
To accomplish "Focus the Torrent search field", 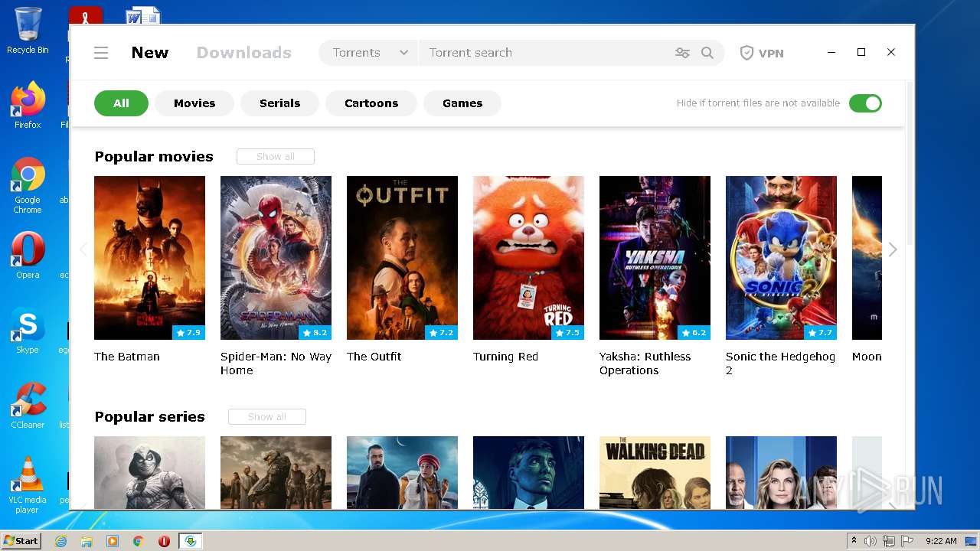I will (544, 53).
